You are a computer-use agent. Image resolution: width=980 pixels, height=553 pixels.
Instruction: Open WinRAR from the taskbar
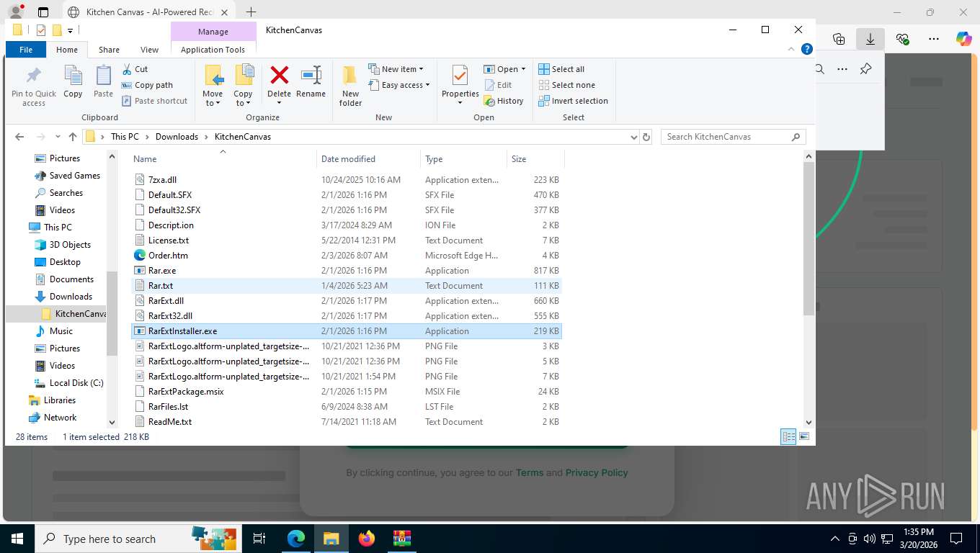tap(401, 539)
